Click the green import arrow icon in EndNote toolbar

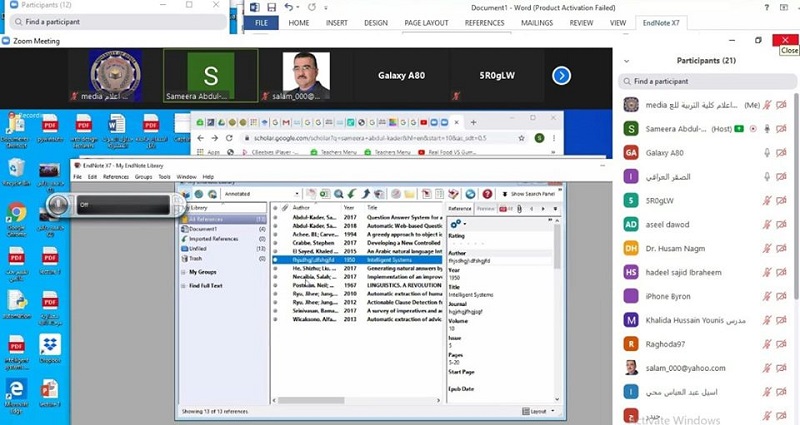click(x=352, y=194)
